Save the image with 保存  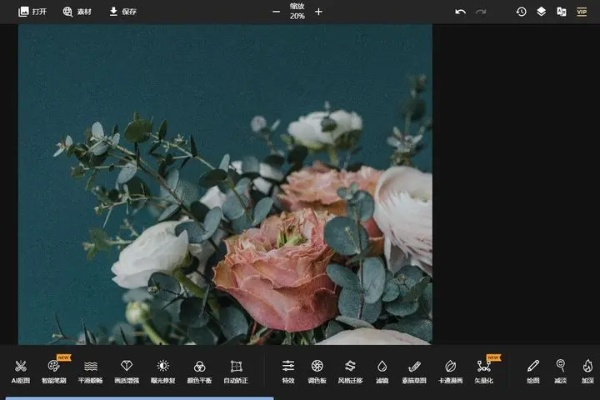tap(123, 11)
